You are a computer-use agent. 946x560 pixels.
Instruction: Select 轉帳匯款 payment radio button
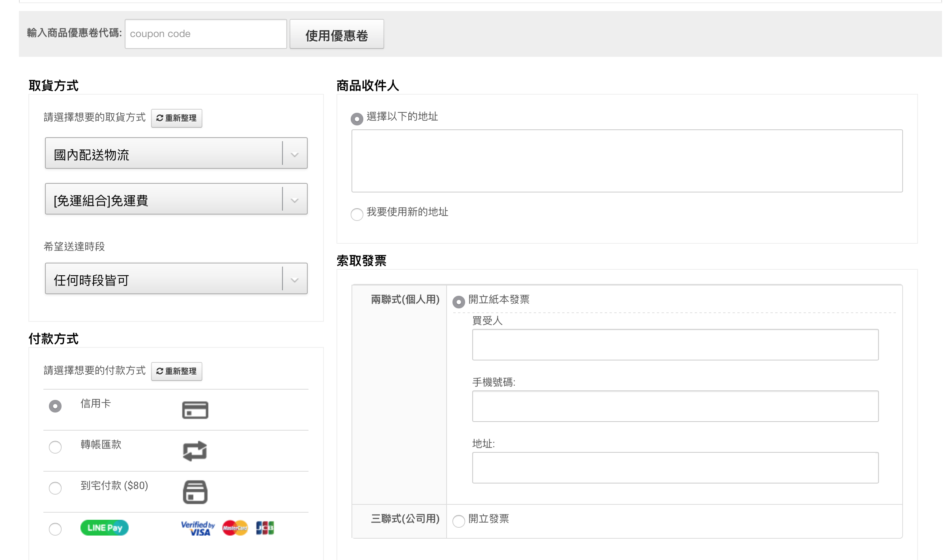click(x=55, y=447)
